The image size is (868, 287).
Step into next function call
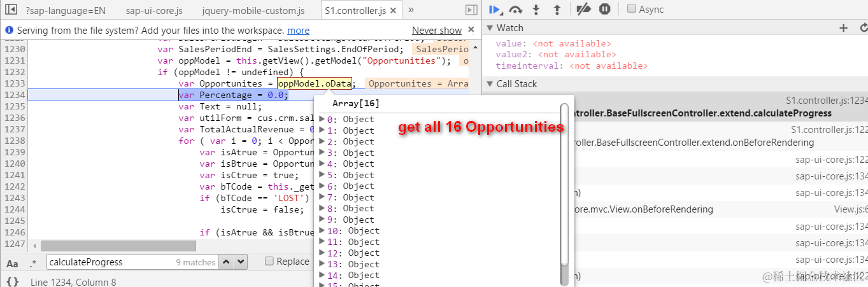click(x=536, y=9)
